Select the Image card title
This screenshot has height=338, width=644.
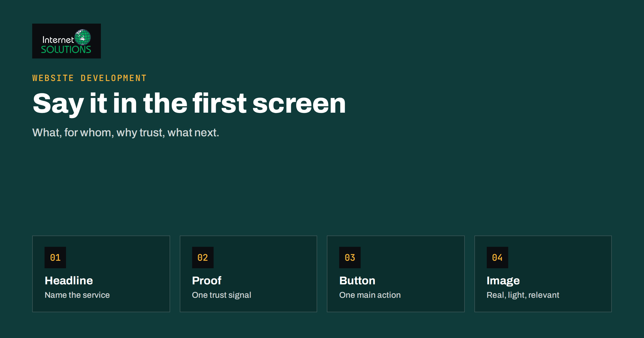tap(503, 281)
